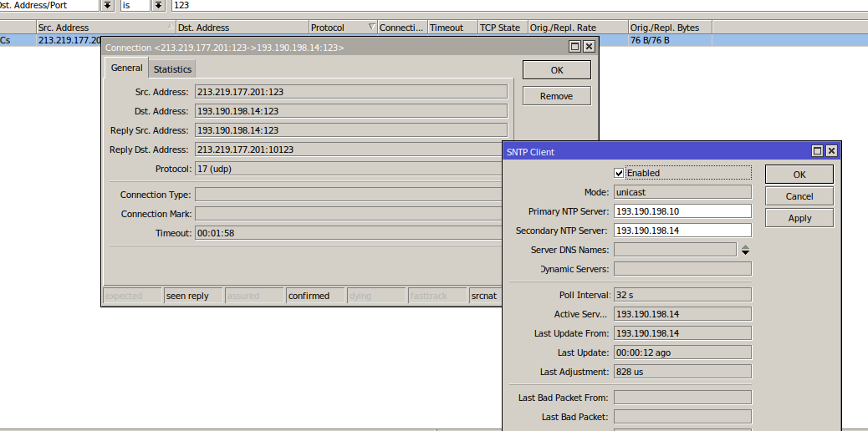
Task: Close the Connection dialog window
Action: (589, 47)
